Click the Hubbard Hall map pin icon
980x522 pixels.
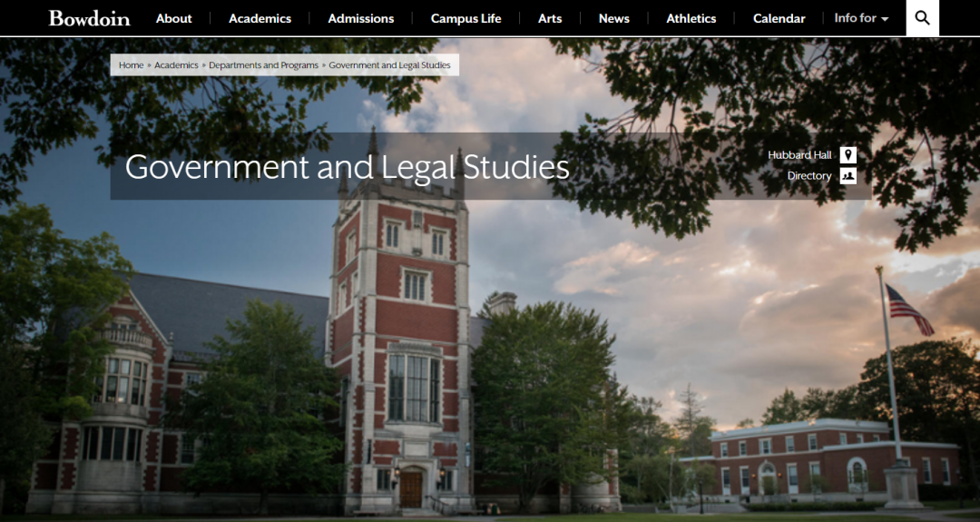(x=848, y=155)
